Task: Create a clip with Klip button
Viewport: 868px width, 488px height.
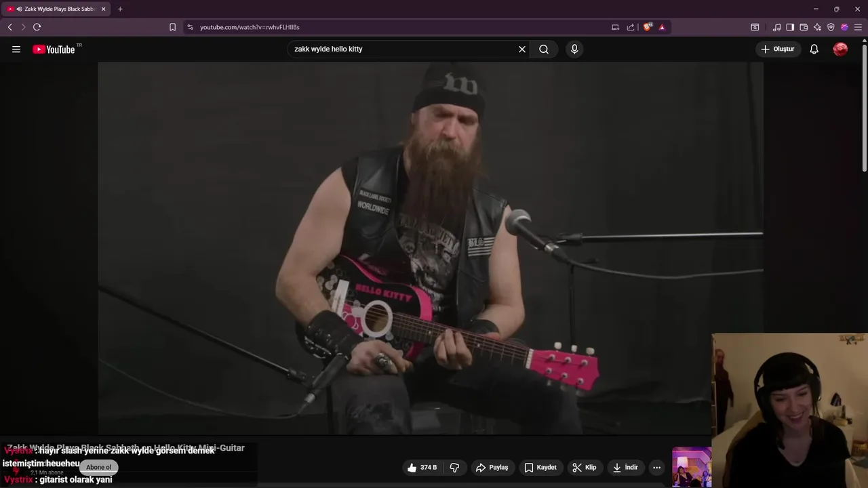Action: tap(585, 468)
